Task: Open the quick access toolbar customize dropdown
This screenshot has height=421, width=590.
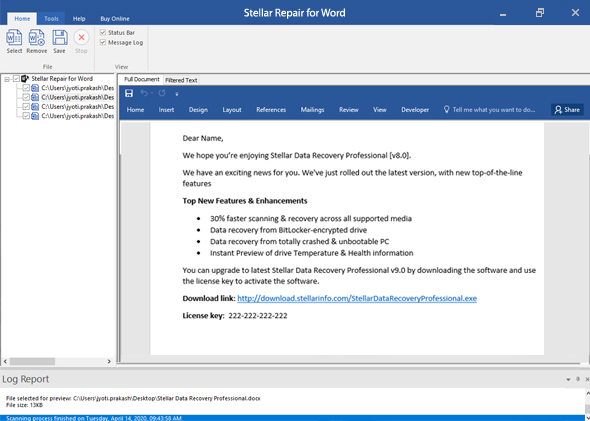Action: [177, 94]
